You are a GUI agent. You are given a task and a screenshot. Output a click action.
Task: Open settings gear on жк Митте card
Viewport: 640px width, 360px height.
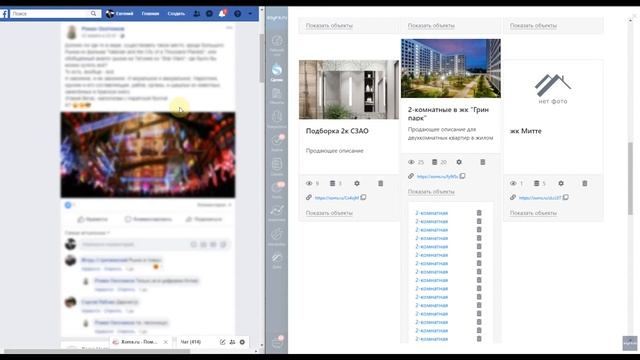(561, 184)
